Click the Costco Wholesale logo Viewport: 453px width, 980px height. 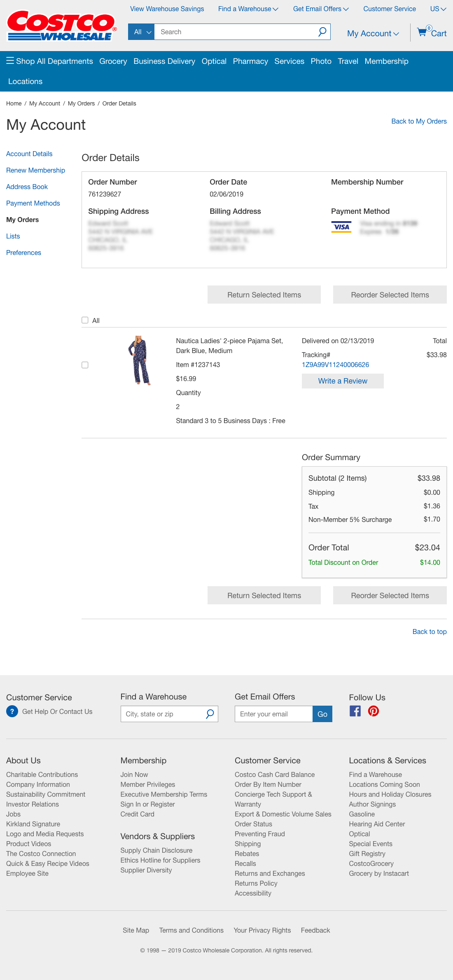(x=62, y=26)
